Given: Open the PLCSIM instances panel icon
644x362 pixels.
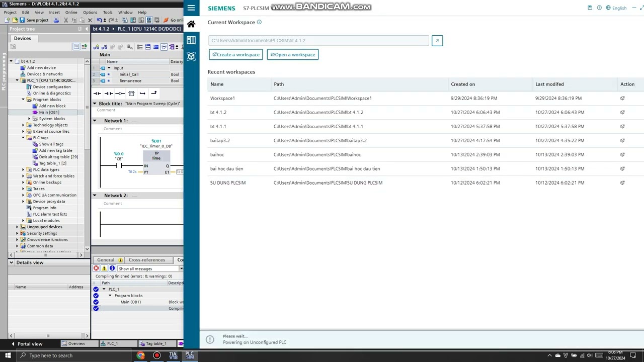Looking at the screenshot, I should [191, 40].
